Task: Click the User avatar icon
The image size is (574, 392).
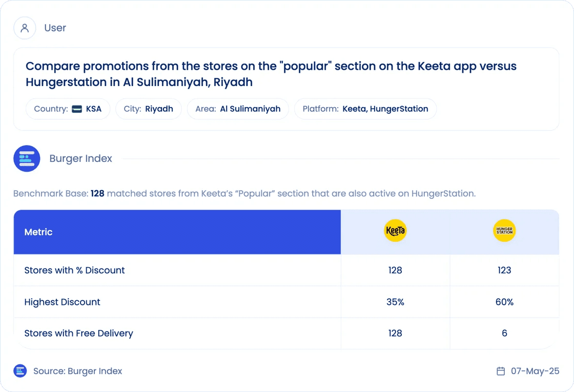Action: 25,28
